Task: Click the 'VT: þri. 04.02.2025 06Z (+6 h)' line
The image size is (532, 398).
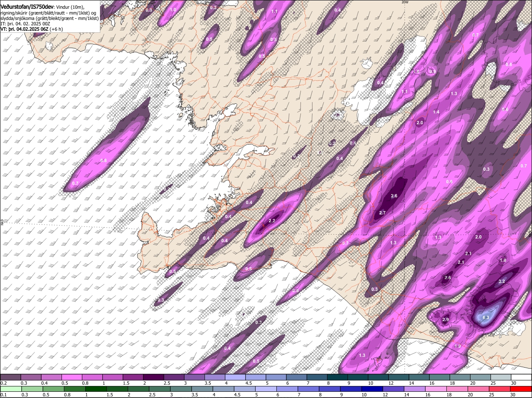Action: (32, 29)
